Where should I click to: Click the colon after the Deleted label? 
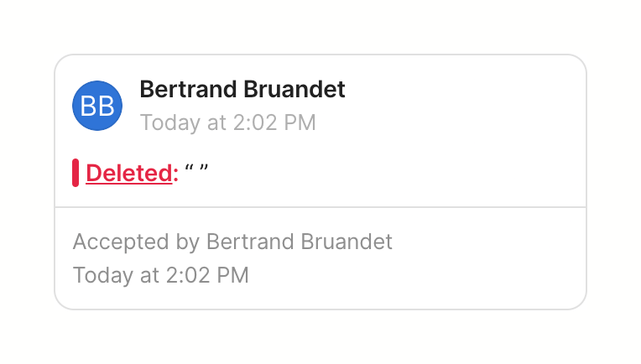pos(175,174)
